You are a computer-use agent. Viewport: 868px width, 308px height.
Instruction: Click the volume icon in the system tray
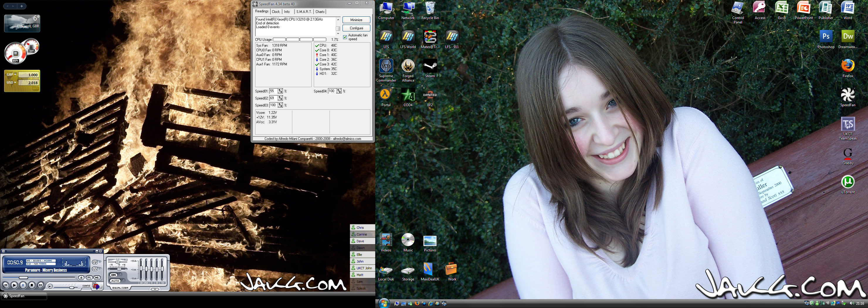point(852,303)
